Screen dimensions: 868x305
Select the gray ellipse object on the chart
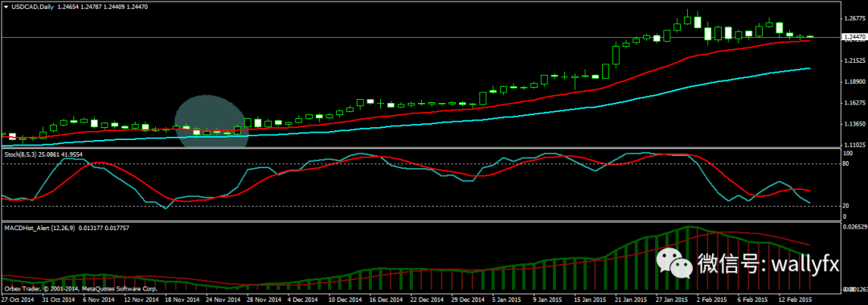point(211,122)
